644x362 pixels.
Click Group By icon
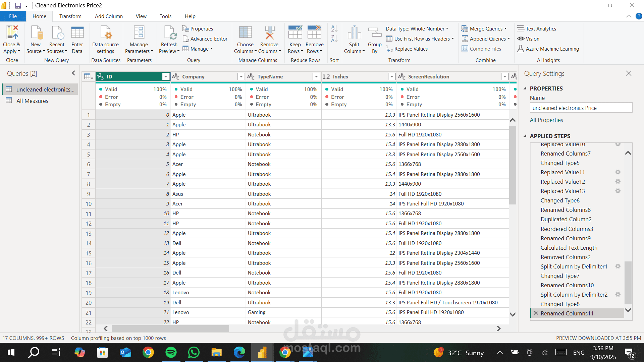pyautogui.click(x=375, y=33)
